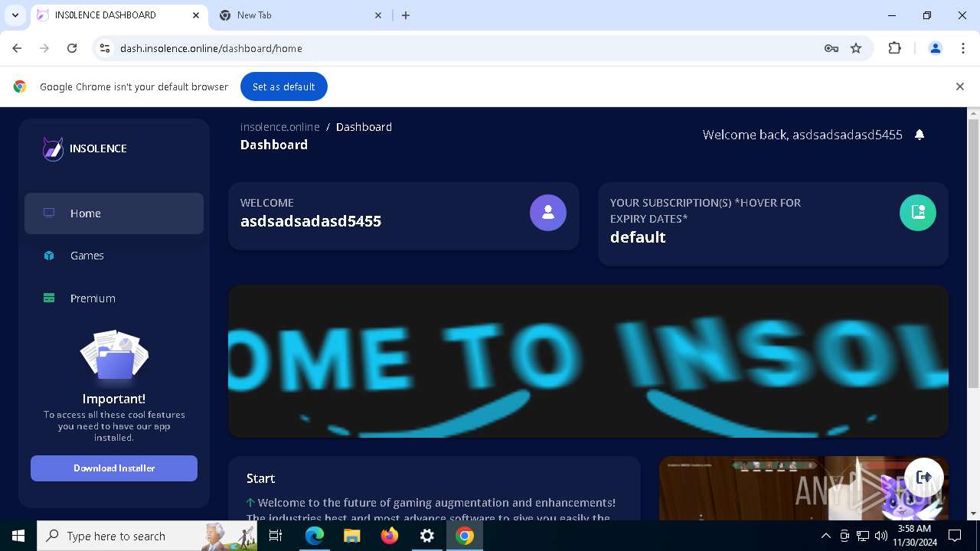980x551 pixels.
Task: Open Task View on the taskbar
Action: (276, 536)
